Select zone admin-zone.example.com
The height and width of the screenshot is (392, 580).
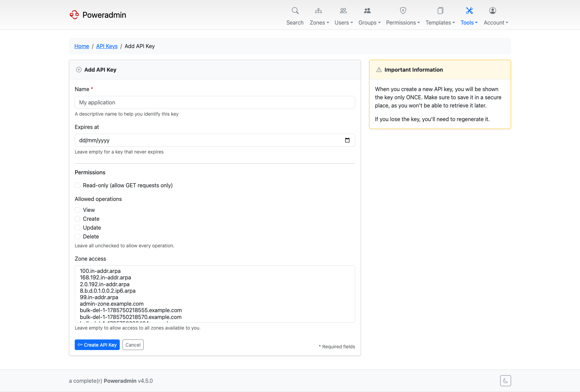point(215,304)
